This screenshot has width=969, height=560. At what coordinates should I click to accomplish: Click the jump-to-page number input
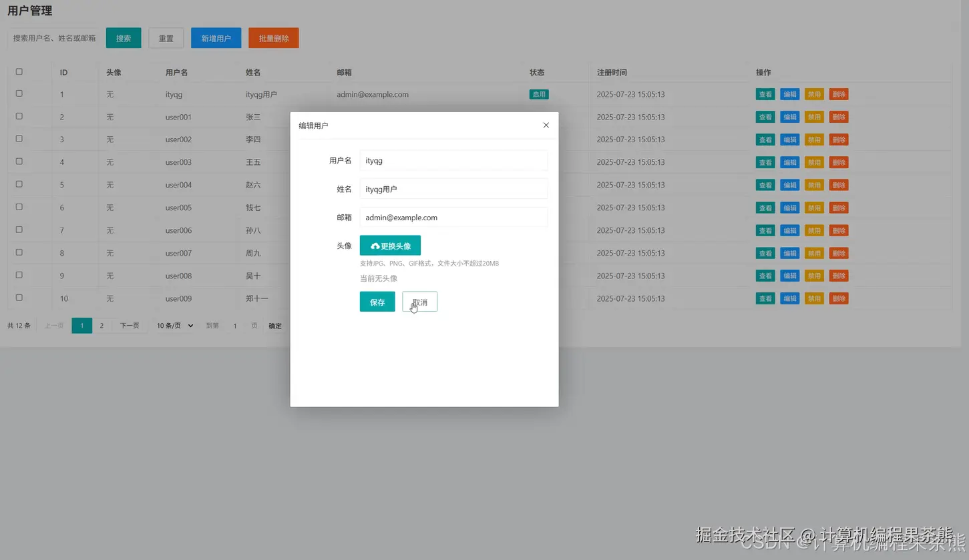235,326
